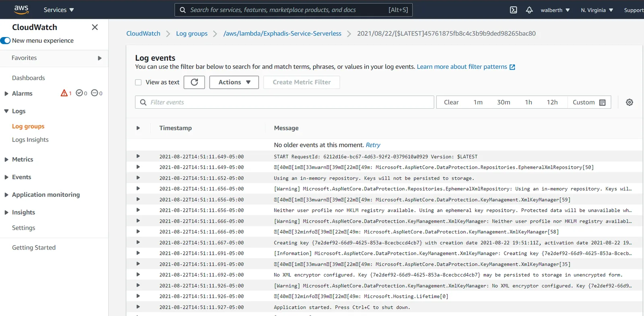The image size is (644, 316).
Task: Expand all rows via header arrow
Action: click(138, 128)
